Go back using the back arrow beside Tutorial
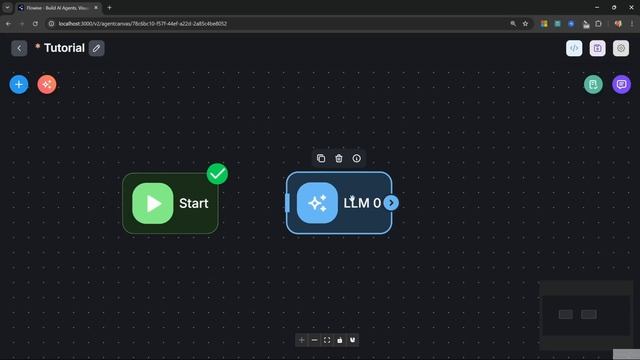 pos(19,48)
